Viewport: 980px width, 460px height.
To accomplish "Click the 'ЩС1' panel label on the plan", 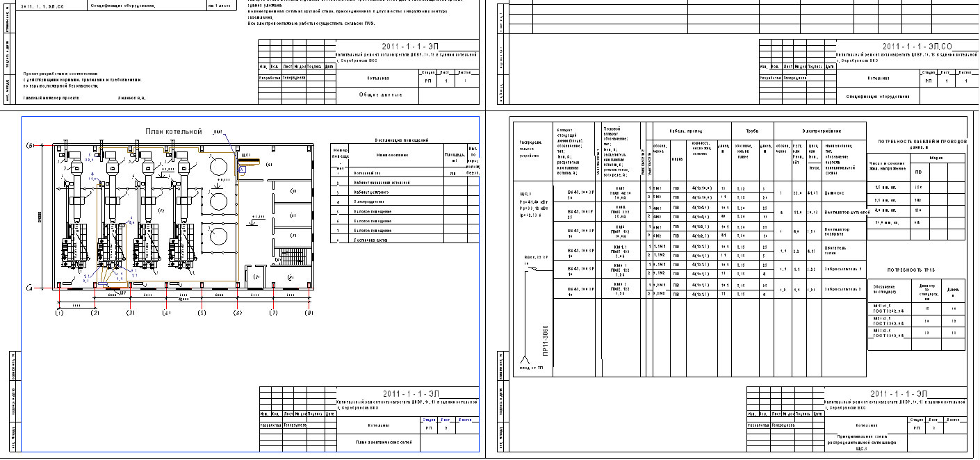I will click(x=245, y=155).
